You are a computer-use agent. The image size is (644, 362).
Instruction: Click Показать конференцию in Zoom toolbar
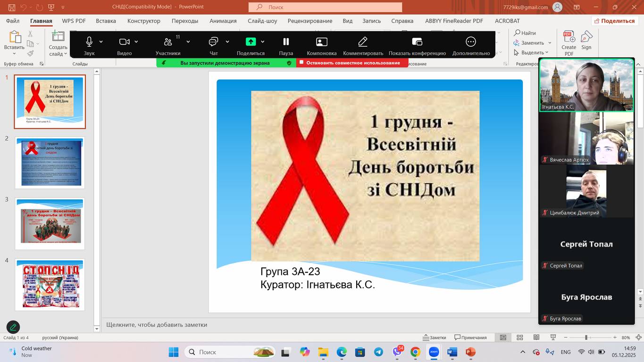pyautogui.click(x=417, y=42)
